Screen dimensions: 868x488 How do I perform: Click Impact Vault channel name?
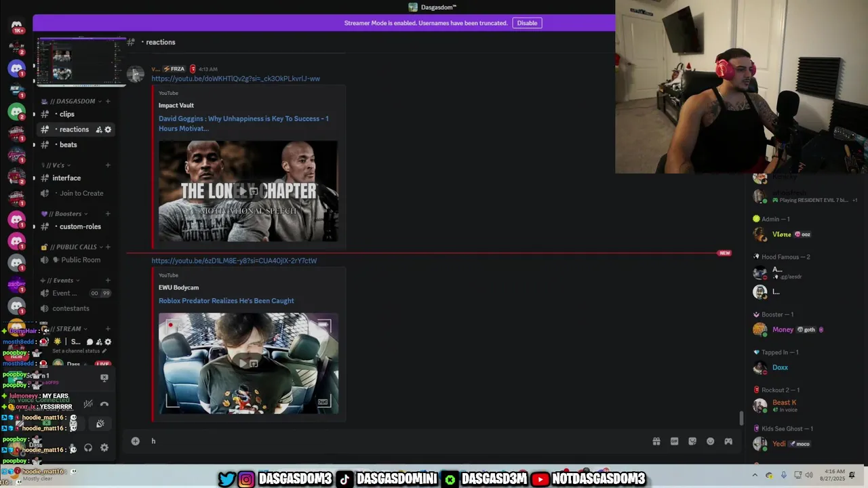[x=176, y=106]
